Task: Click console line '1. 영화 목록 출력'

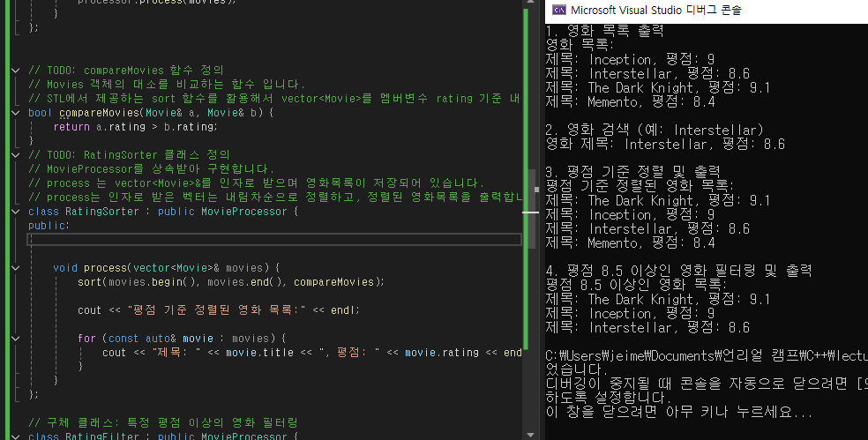Action: pos(604,31)
